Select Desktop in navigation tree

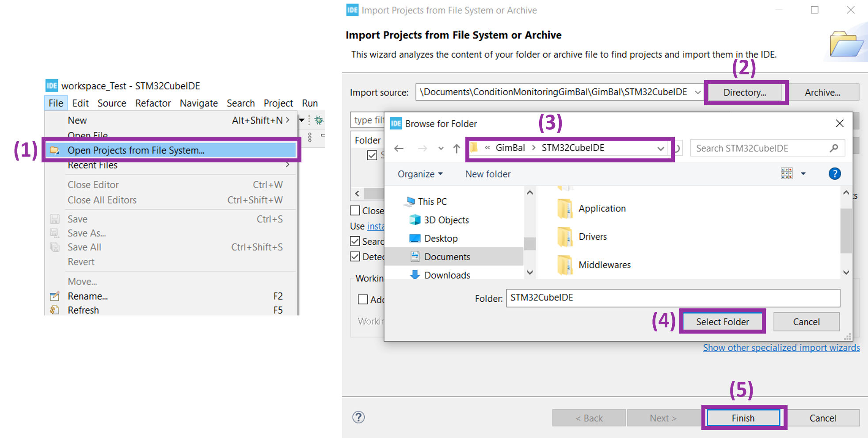point(441,238)
